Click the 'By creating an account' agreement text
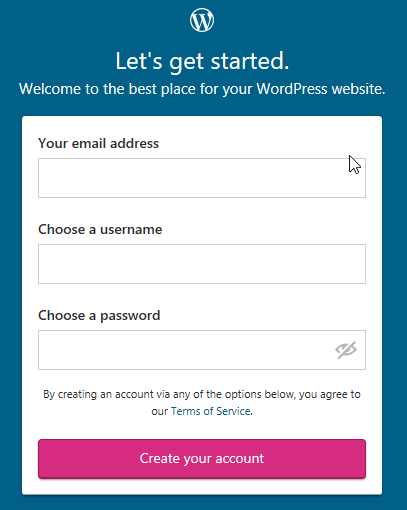 pos(202,403)
